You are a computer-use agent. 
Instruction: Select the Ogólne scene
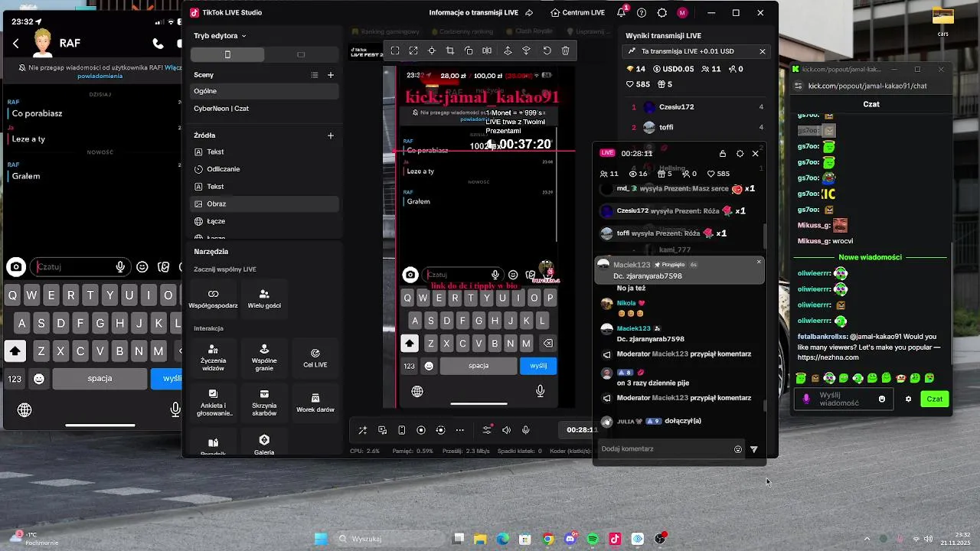tap(264, 91)
